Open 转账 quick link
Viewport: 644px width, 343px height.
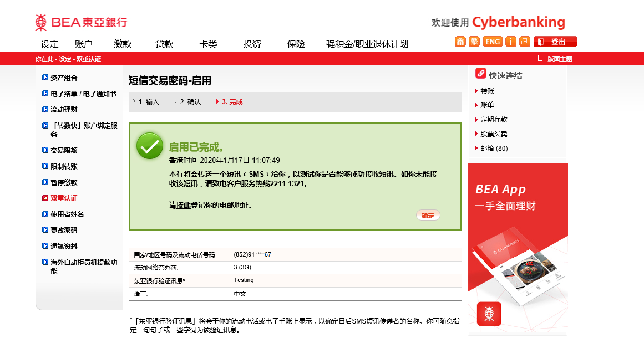coord(486,91)
